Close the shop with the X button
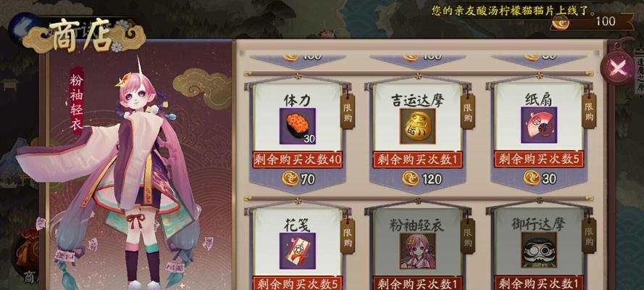Viewport: 644px width, 290px height. coord(618,67)
